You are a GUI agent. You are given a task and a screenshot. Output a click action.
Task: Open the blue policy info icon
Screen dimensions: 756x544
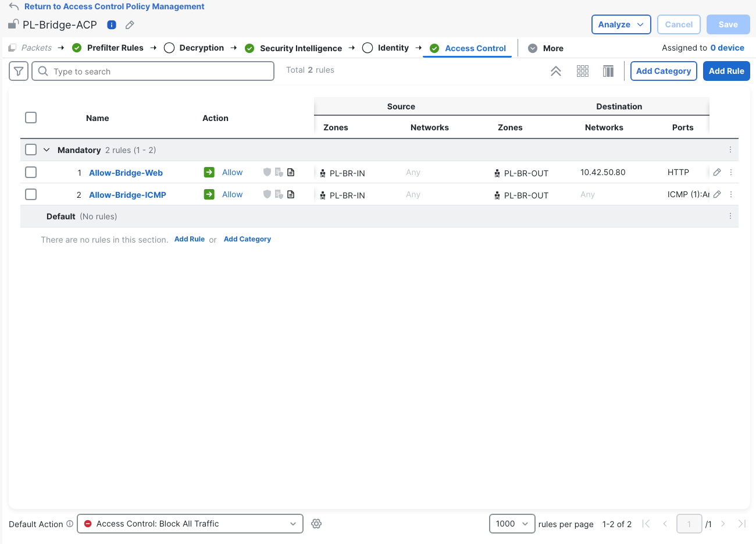point(112,25)
